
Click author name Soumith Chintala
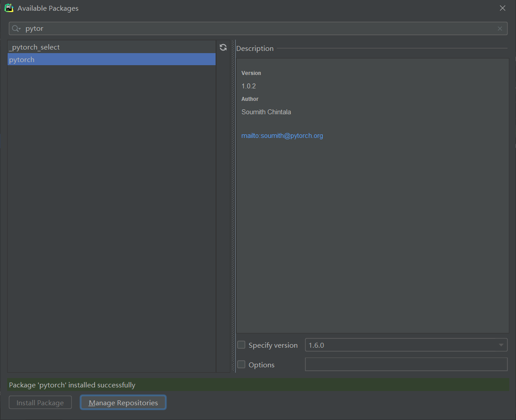[x=266, y=112]
